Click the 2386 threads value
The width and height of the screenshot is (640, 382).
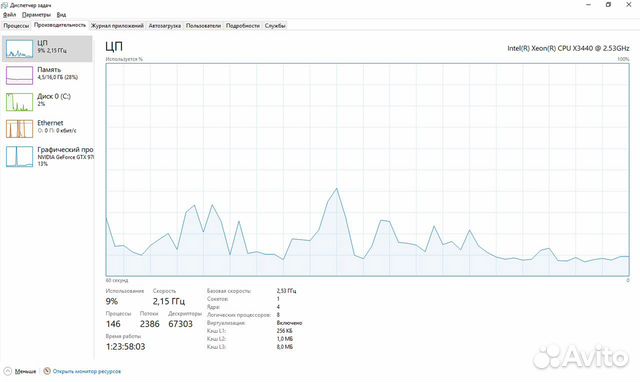click(149, 324)
